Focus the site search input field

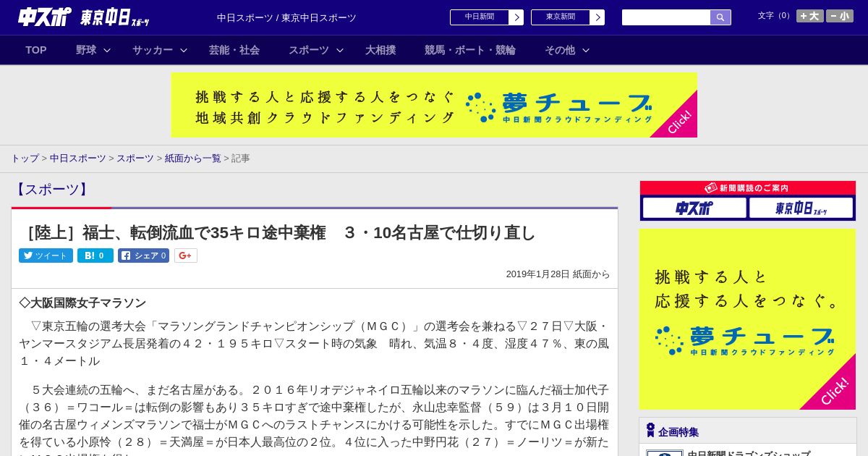(x=666, y=17)
